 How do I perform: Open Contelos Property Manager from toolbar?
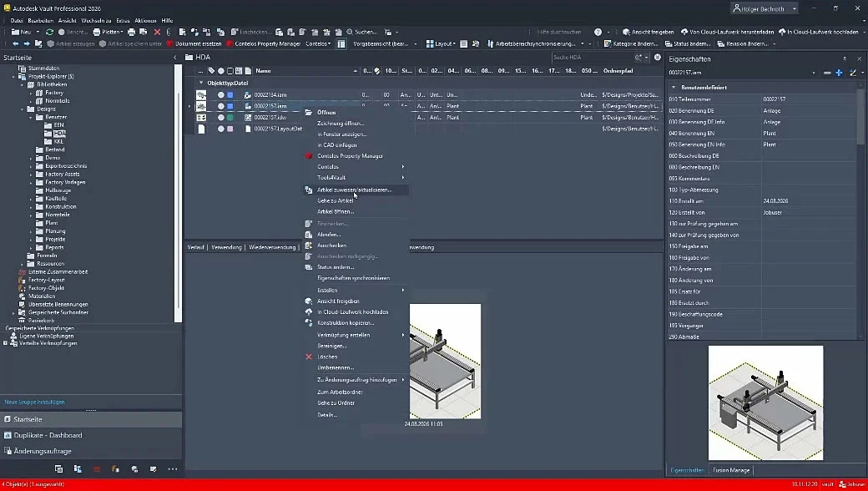tap(263, 43)
